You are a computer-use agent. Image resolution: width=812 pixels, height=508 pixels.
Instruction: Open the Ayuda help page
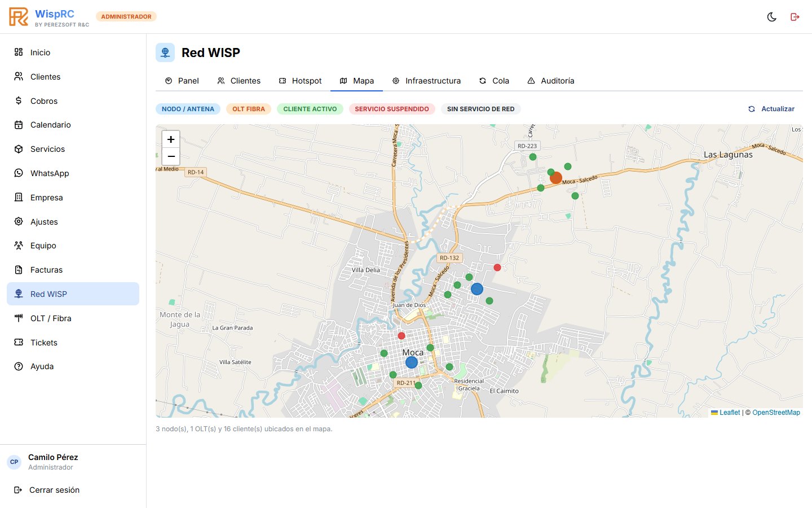coord(73,366)
